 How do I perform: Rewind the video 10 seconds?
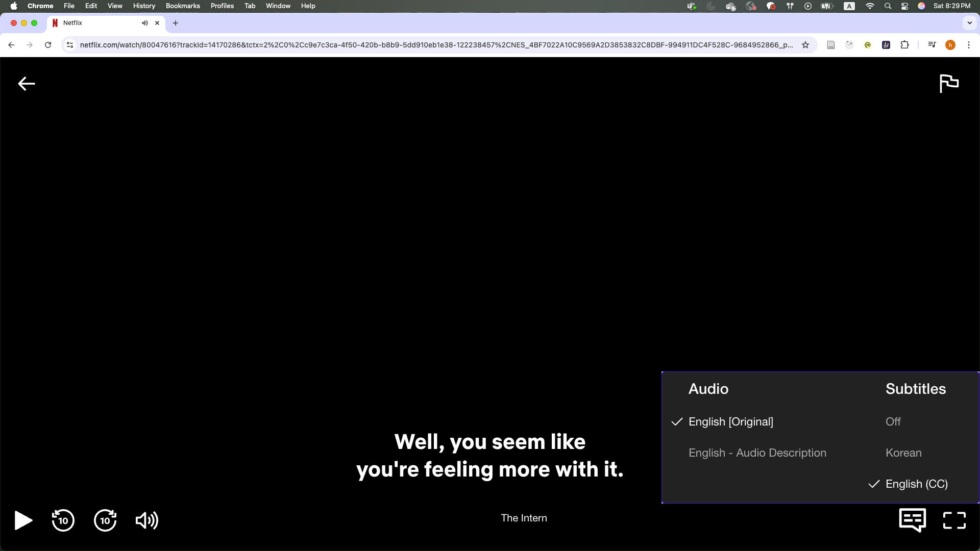pos(63,520)
